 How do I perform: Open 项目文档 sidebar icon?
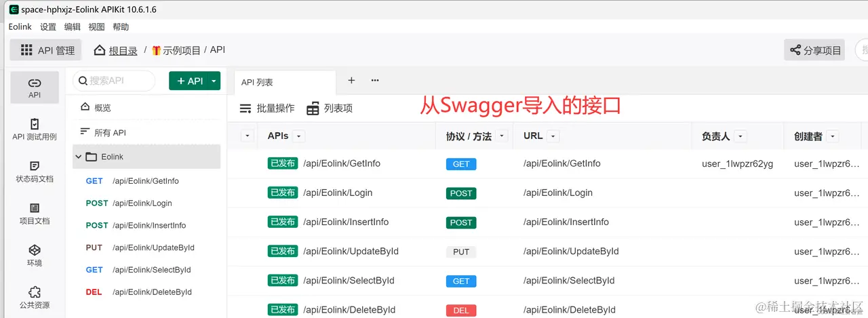[x=35, y=208]
